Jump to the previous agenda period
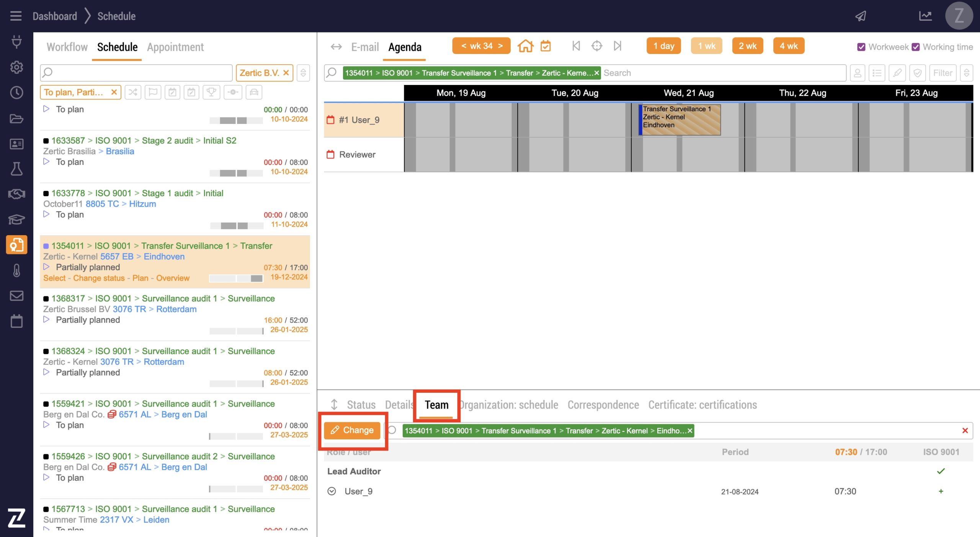Viewport: 980px width, 537px height. (576, 46)
